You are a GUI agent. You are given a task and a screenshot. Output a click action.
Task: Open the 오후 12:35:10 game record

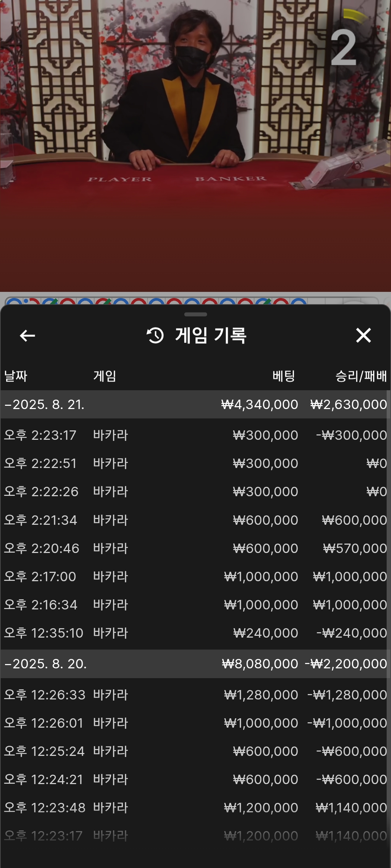tap(195, 633)
